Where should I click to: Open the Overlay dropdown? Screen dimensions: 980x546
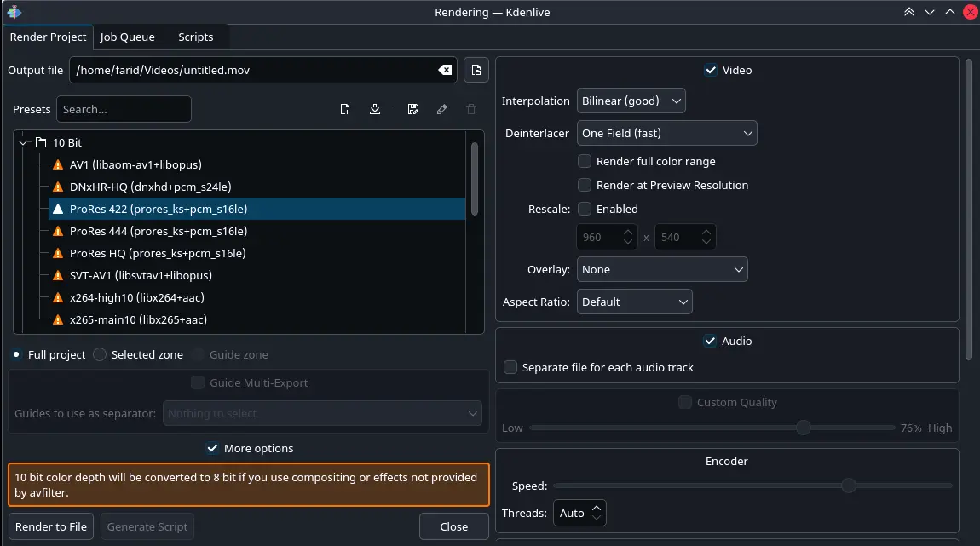point(662,269)
